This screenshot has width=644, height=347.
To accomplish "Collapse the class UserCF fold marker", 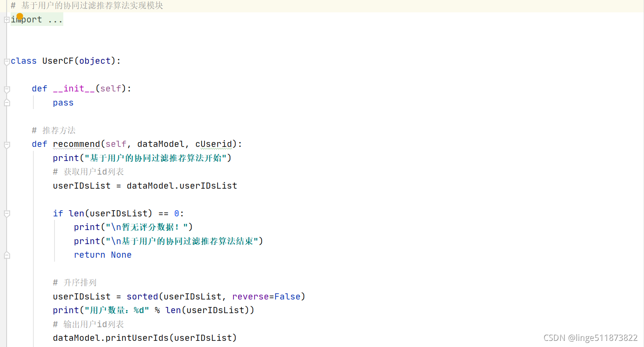I will (7, 62).
